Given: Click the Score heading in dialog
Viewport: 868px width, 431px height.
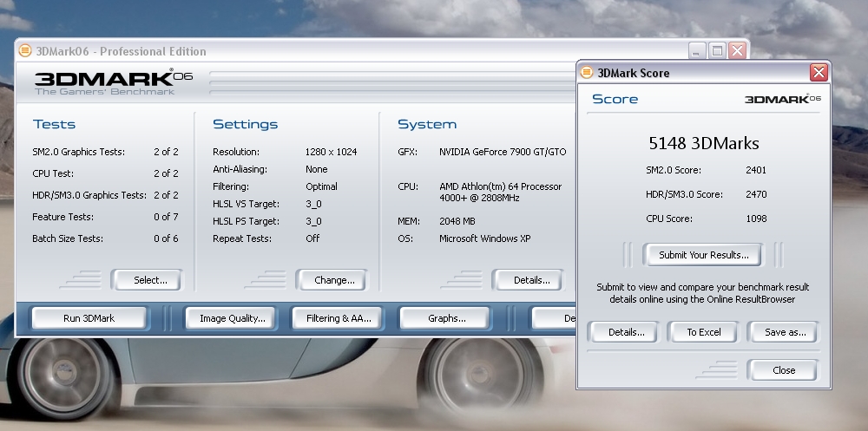Looking at the screenshot, I should [x=615, y=99].
